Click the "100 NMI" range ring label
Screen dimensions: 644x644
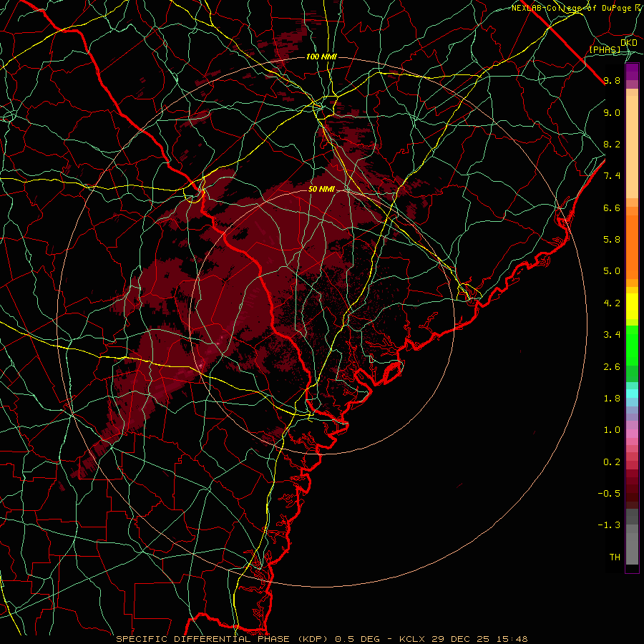(321, 57)
